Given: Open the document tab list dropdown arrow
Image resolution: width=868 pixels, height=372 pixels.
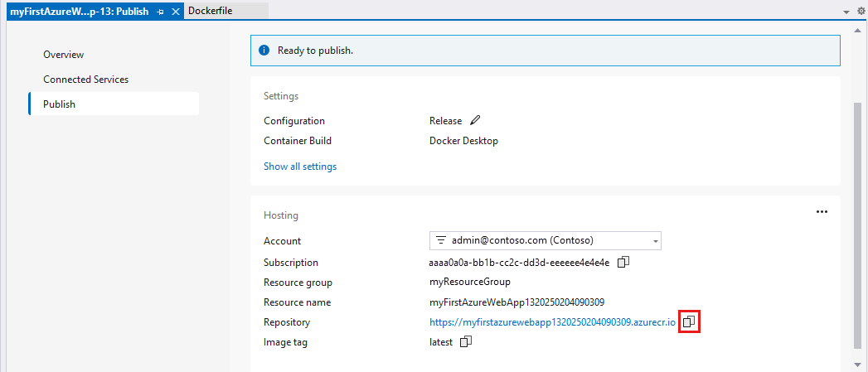Looking at the screenshot, I should pyautogui.click(x=846, y=12).
